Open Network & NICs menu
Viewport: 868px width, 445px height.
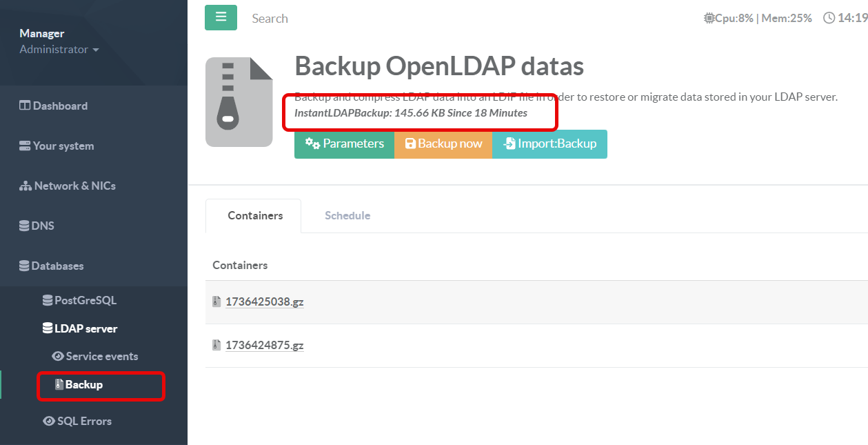pos(68,186)
